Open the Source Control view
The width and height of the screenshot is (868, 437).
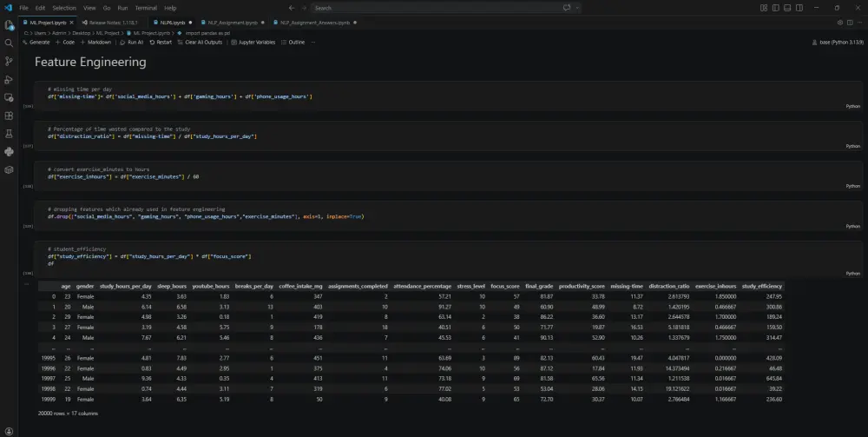9,62
